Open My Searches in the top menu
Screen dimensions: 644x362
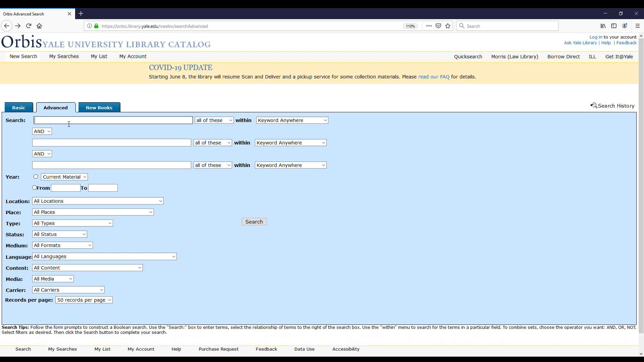(64, 56)
